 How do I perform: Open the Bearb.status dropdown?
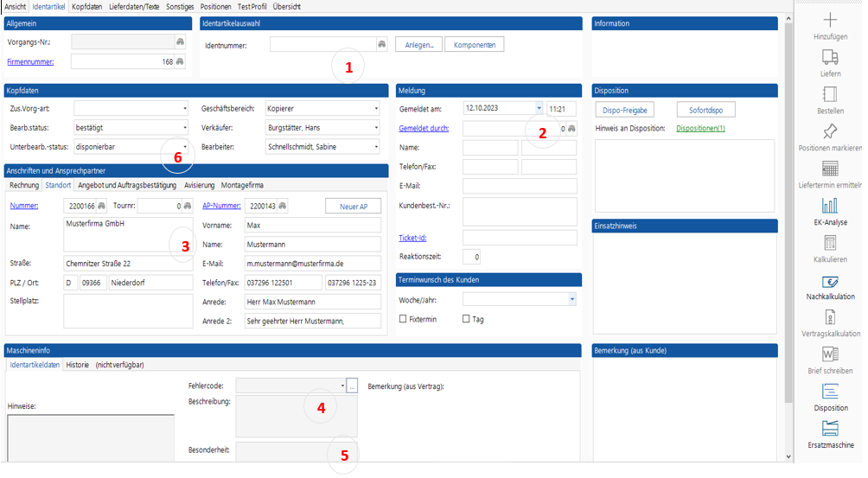tap(185, 128)
